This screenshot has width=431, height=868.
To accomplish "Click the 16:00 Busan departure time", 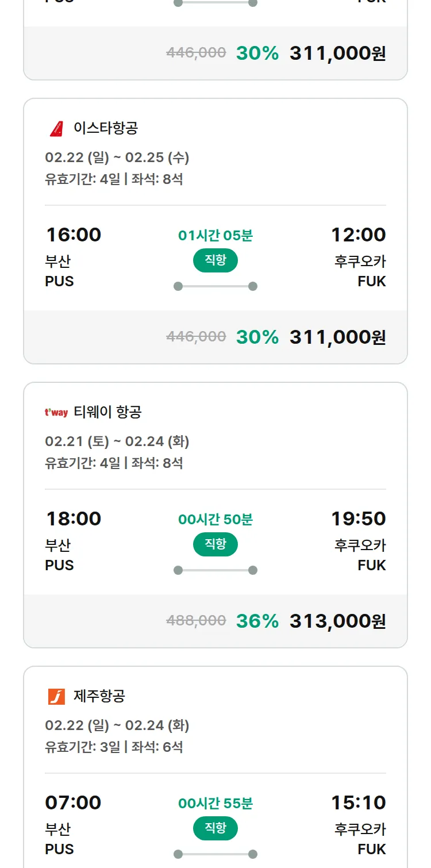I will coord(74,235).
